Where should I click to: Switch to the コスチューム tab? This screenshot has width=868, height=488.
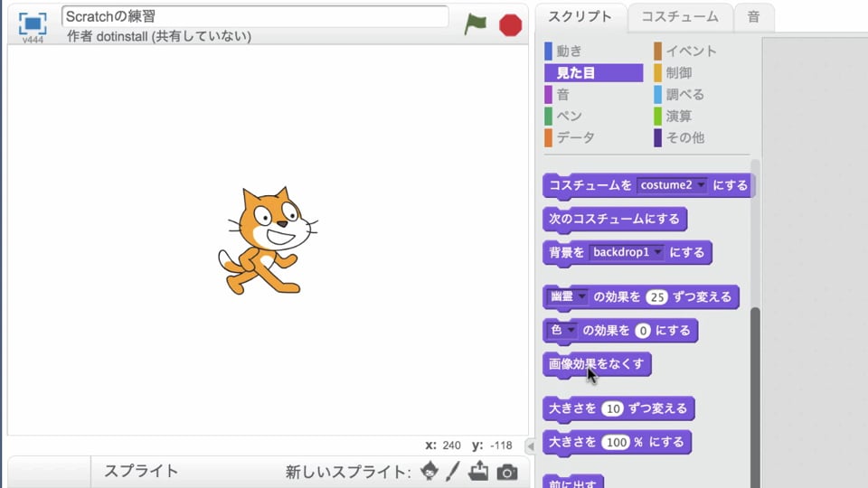[680, 17]
